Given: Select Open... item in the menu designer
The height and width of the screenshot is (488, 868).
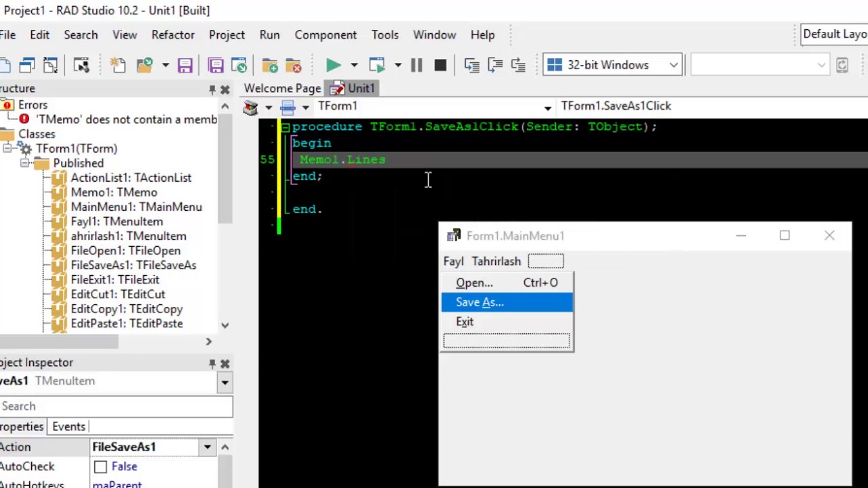Looking at the screenshot, I should pyautogui.click(x=507, y=283).
